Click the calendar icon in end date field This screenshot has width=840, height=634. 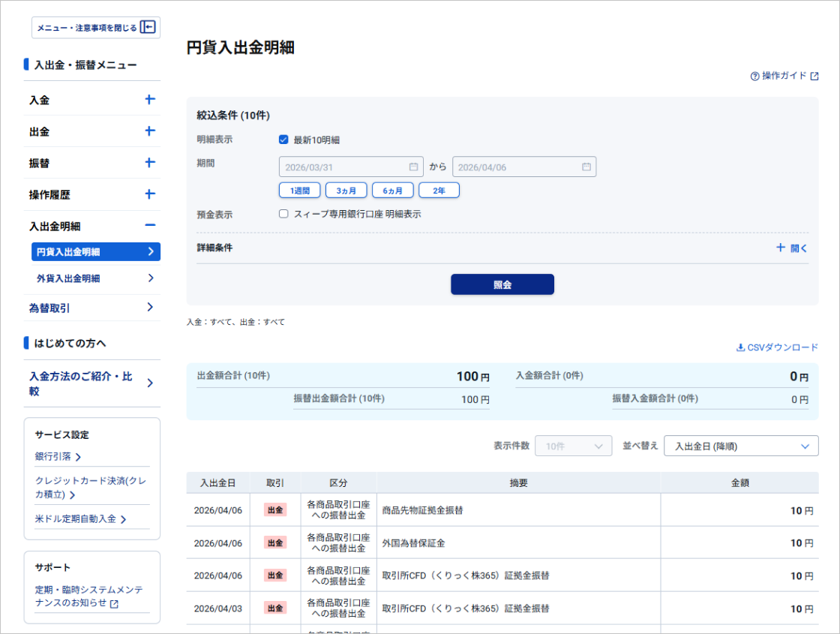click(x=586, y=167)
